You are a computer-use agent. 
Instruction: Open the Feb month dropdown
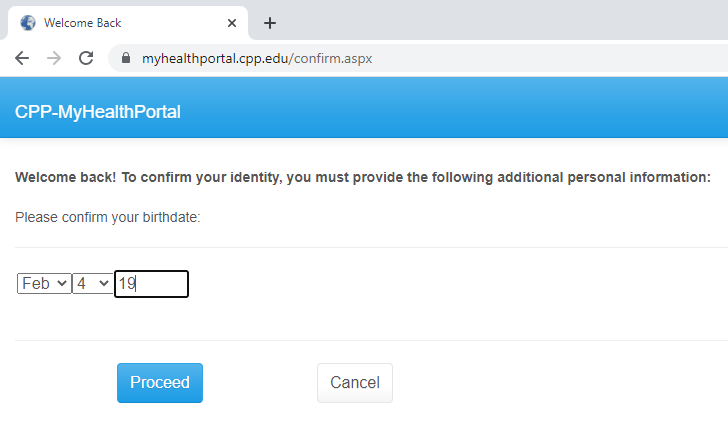tap(44, 284)
